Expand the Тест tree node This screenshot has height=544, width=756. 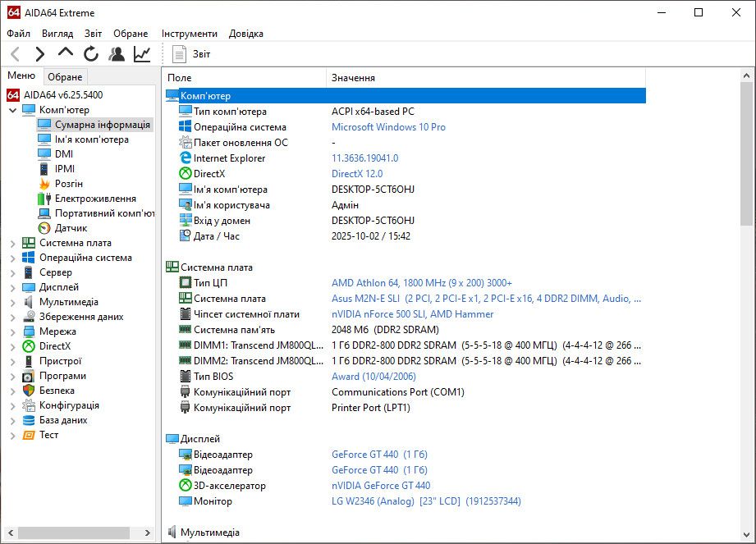pos(13,436)
